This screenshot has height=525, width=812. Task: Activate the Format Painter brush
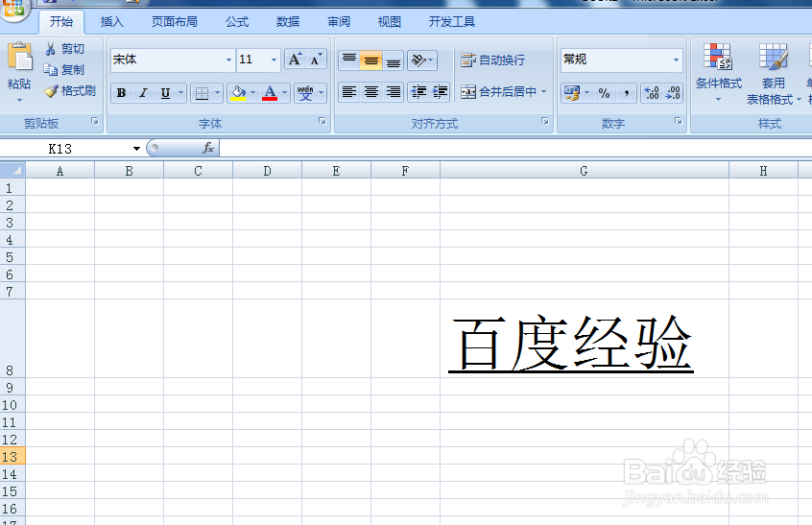pos(51,91)
